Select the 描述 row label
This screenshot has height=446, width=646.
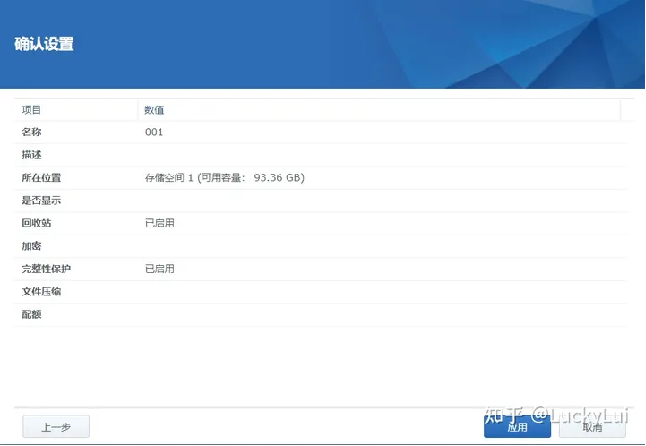(31, 154)
